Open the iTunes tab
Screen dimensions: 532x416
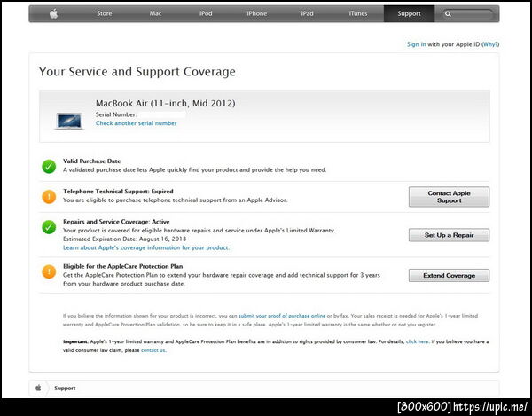click(x=358, y=13)
